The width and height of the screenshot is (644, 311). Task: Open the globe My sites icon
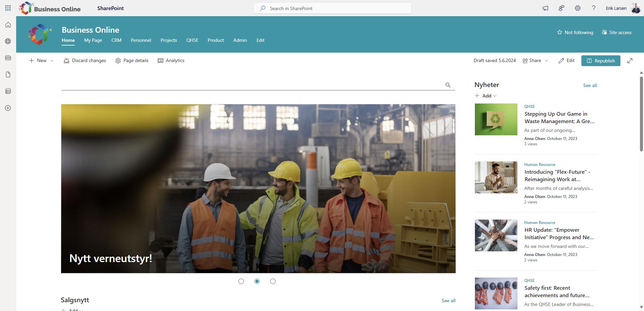(x=8, y=41)
